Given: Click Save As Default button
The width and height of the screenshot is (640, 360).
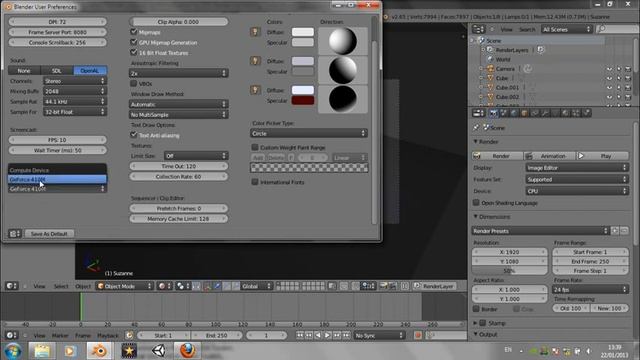Looking at the screenshot, I should point(49,234).
